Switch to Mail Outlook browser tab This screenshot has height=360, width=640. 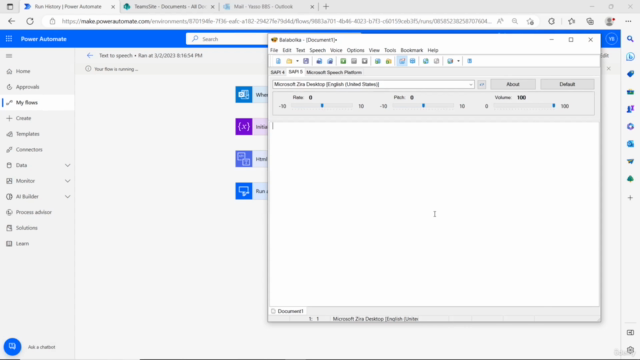click(x=268, y=7)
